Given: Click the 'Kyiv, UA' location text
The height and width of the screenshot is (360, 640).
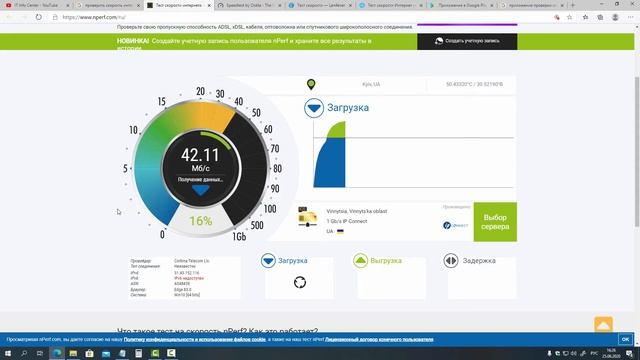Looking at the screenshot, I should tap(371, 84).
